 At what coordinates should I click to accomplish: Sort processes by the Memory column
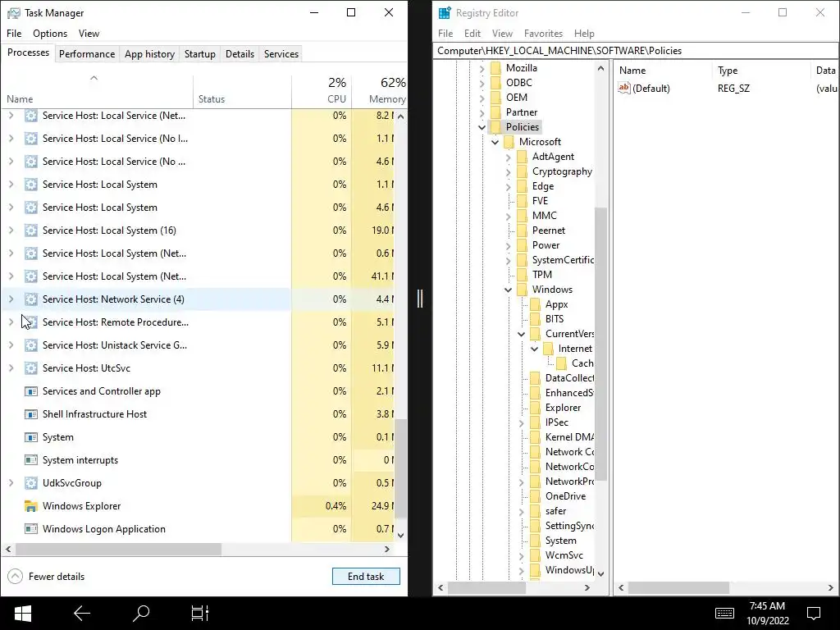[379, 91]
